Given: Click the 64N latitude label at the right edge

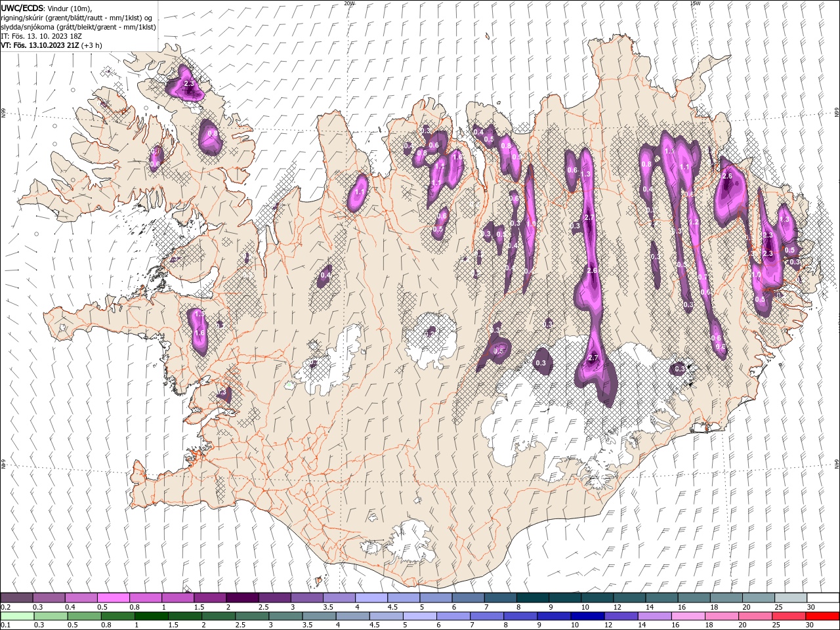Looking at the screenshot, I should 837,463.
